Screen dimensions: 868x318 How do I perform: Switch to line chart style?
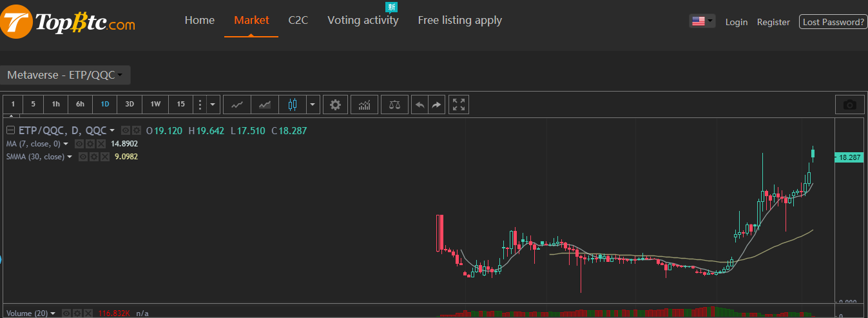click(238, 104)
